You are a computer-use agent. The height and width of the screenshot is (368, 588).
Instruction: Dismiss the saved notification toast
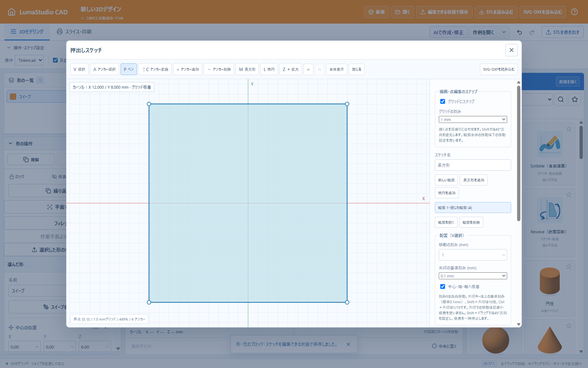pyautogui.click(x=348, y=344)
